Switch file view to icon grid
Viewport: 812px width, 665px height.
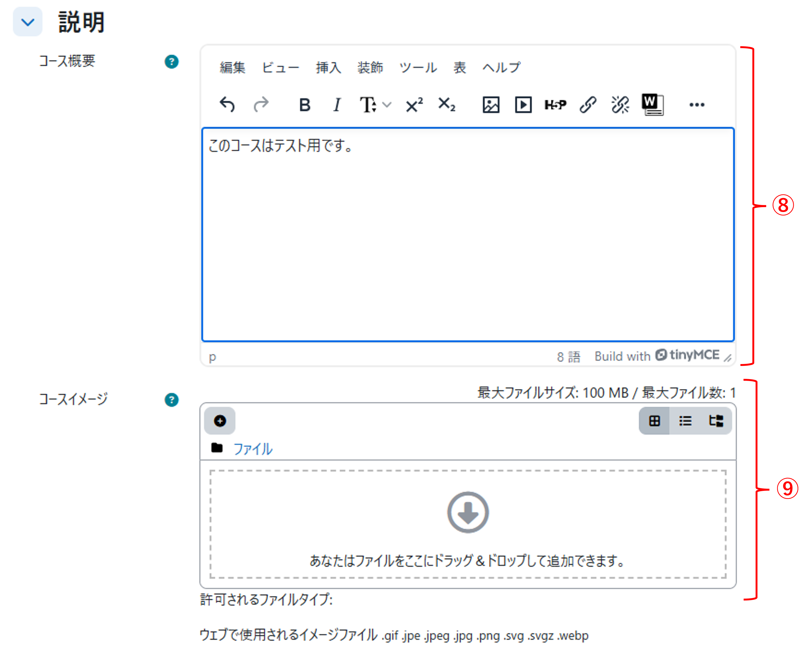pyautogui.click(x=655, y=421)
